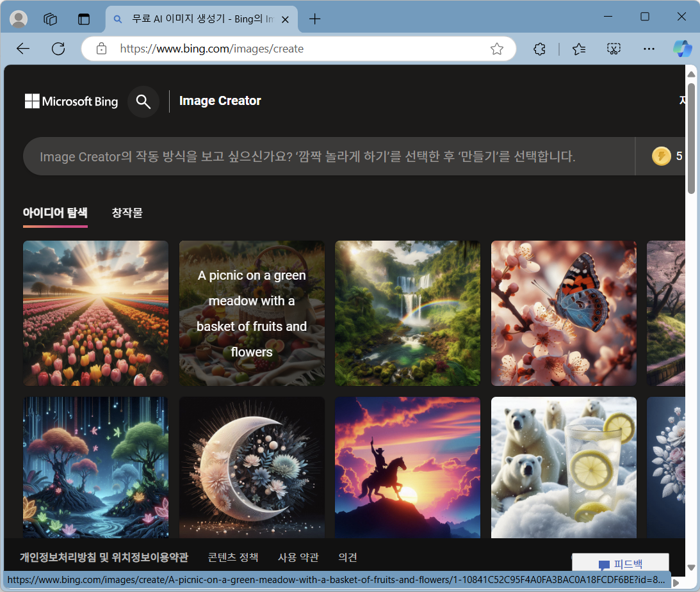The width and height of the screenshot is (700, 592).
Task: Open the butterfly on blossoms thumbnail
Action: pos(564,313)
